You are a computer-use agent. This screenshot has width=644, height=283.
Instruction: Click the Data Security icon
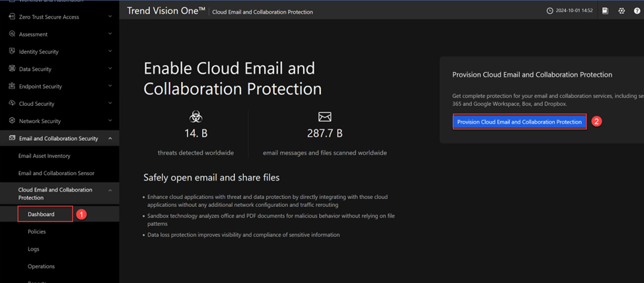[x=12, y=69]
